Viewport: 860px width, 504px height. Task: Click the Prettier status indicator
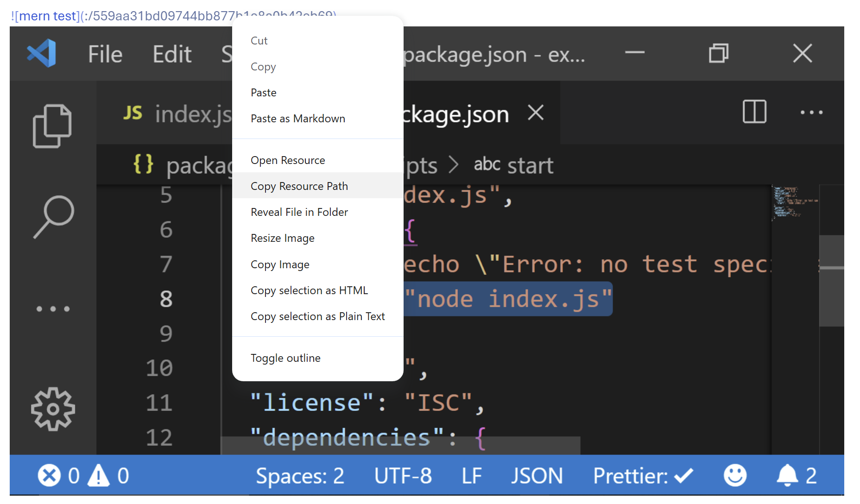[644, 476]
